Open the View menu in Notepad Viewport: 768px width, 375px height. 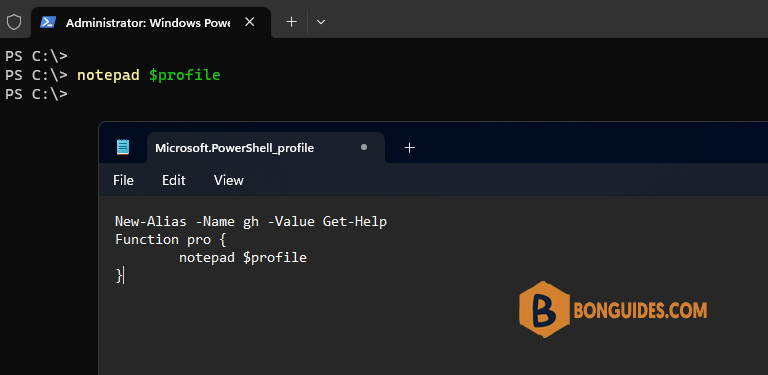[x=229, y=181]
